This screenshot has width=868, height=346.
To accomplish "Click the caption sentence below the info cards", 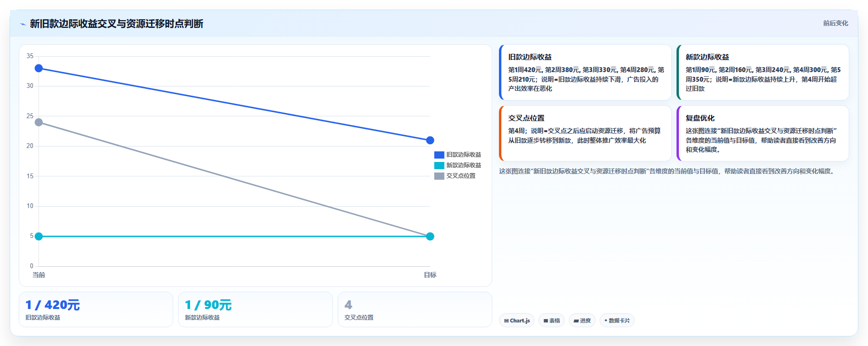I will click(x=667, y=171).
